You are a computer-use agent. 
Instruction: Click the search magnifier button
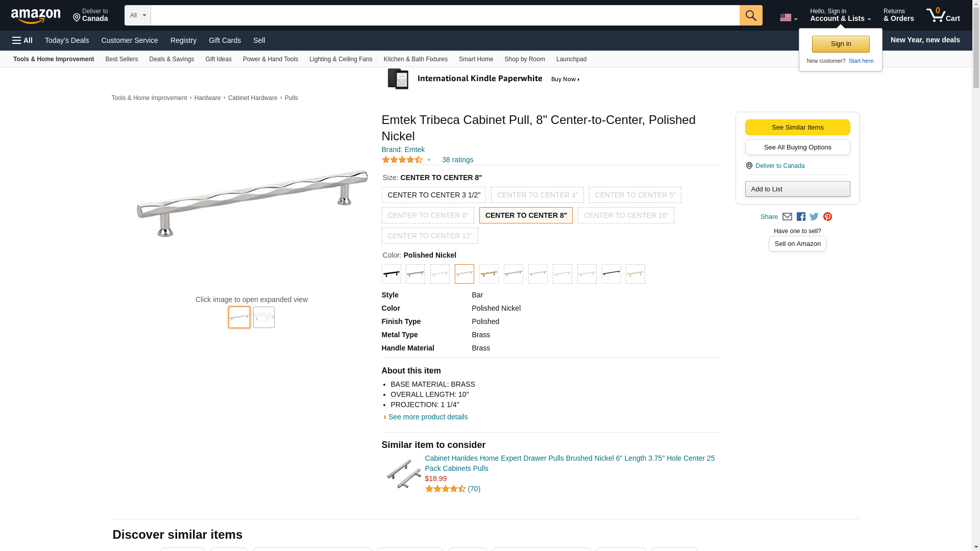click(750, 15)
